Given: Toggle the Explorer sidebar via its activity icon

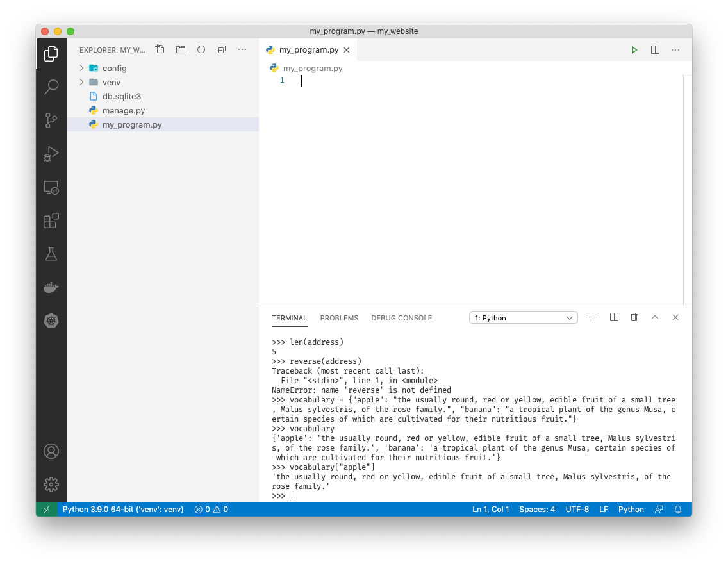Looking at the screenshot, I should (51, 53).
